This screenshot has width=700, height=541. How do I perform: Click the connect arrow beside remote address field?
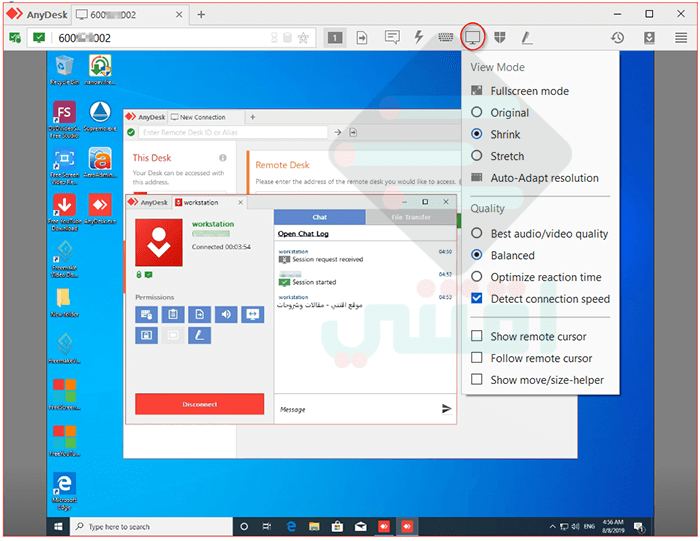338,132
